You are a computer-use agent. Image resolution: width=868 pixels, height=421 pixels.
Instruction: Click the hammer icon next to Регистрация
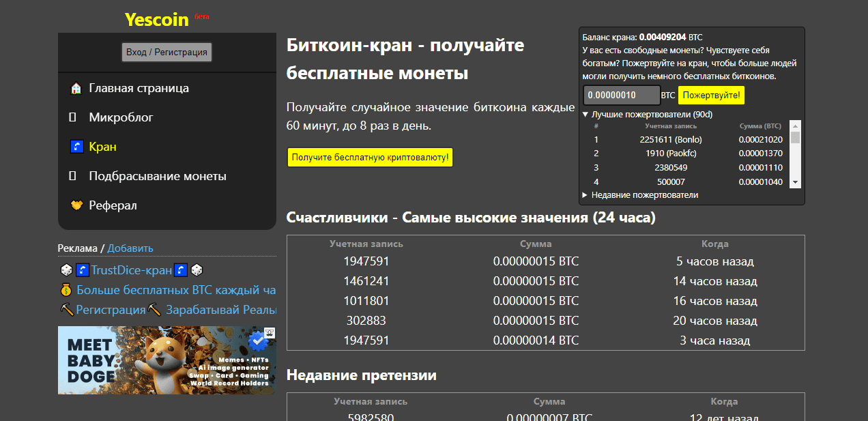[x=66, y=309]
